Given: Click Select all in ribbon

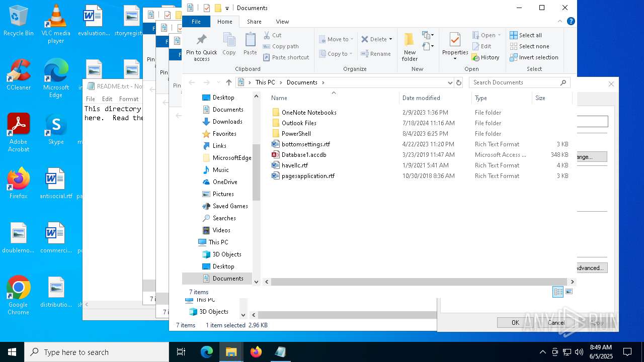Looking at the screenshot, I should [x=526, y=35].
